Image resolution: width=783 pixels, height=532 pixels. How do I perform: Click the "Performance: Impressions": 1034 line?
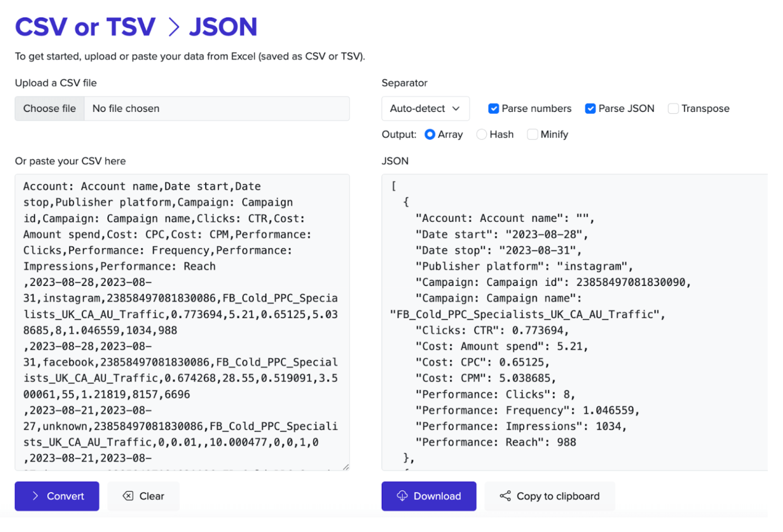(521, 426)
